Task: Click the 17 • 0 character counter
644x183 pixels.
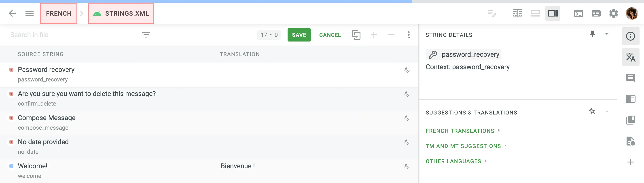Action: (x=269, y=35)
